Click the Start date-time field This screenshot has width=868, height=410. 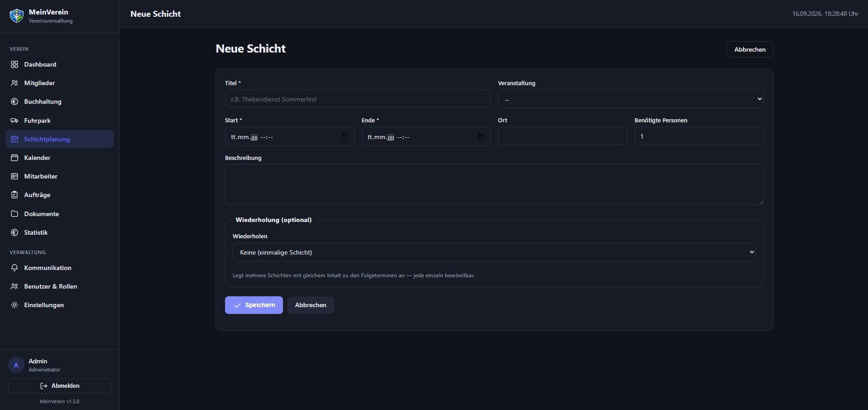[289, 136]
